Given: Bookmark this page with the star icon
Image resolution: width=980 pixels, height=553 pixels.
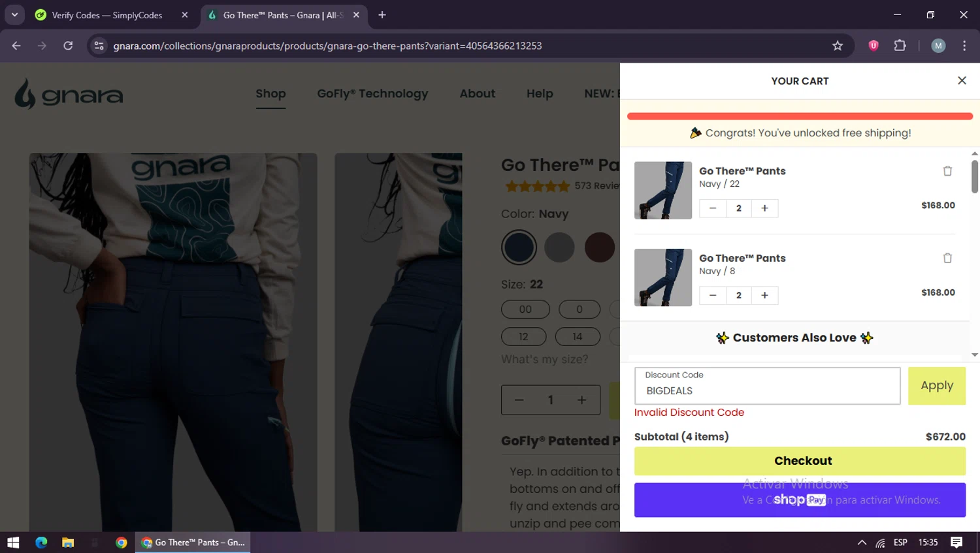Looking at the screenshot, I should coord(838,46).
